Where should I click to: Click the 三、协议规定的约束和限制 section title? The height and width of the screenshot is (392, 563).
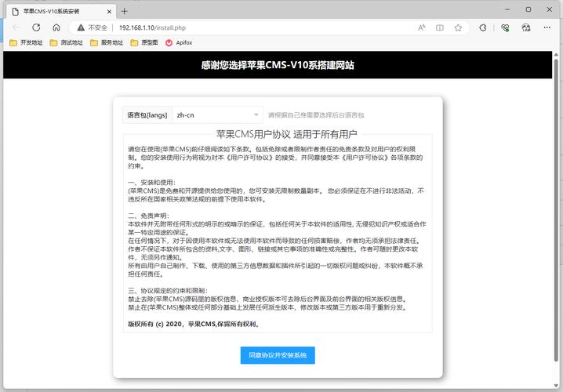pos(168,291)
